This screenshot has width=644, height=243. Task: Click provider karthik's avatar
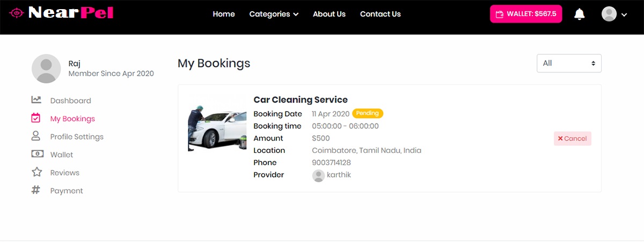(x=318, y=175)
